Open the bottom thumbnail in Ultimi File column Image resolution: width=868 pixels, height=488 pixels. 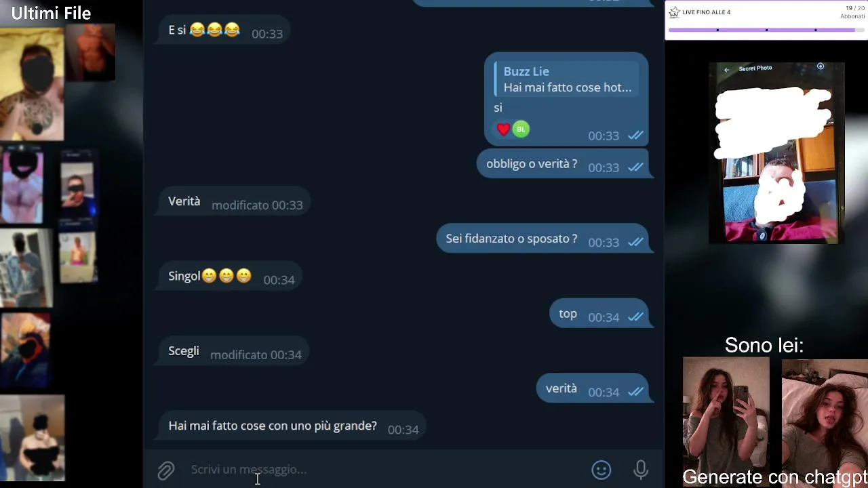(x=32, y=439)
